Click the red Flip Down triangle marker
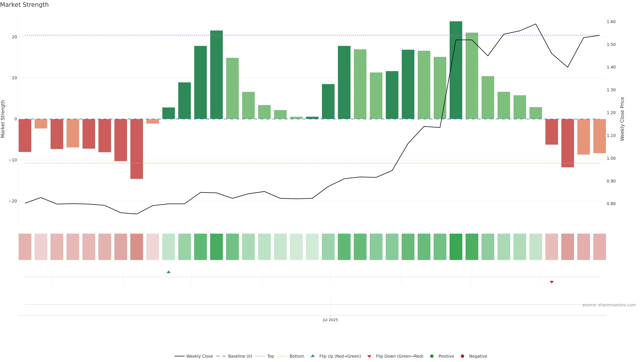644x362 pixels. (551, 282)
